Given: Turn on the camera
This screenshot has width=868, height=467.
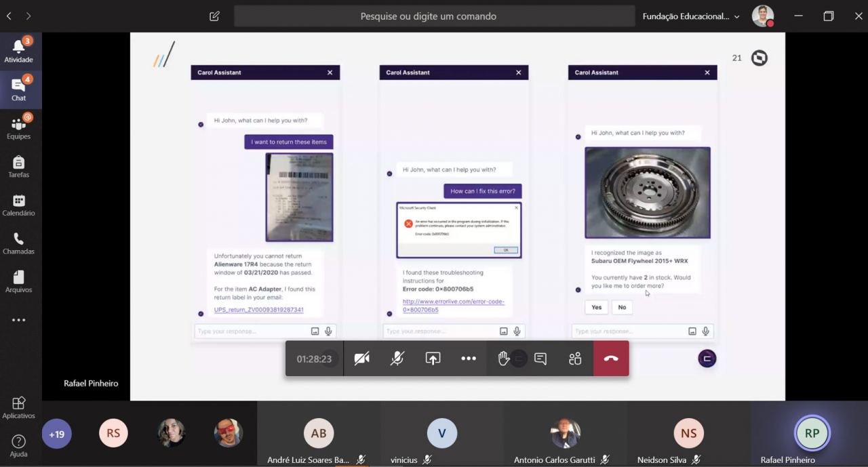Looking at the screenshot, I should [x=361, y=359].
